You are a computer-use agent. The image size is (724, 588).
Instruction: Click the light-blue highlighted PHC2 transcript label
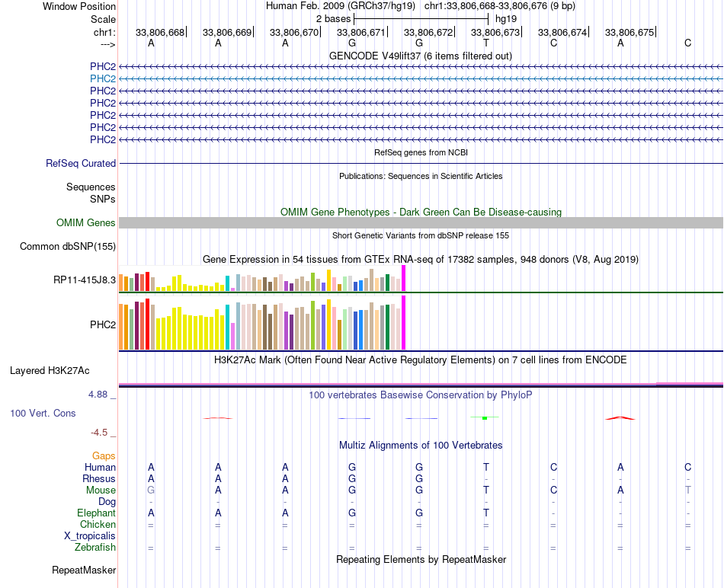coord(103,78)
